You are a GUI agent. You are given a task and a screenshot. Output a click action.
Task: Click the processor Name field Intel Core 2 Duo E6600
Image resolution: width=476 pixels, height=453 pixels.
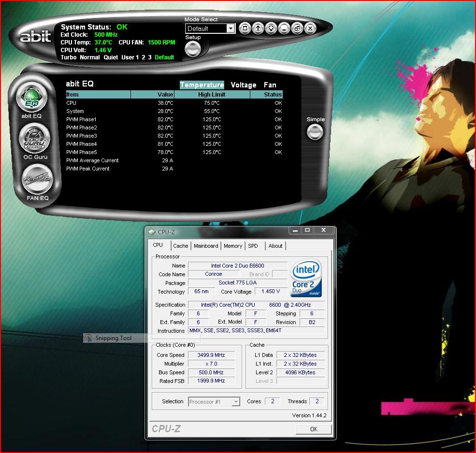coord(238,266)
